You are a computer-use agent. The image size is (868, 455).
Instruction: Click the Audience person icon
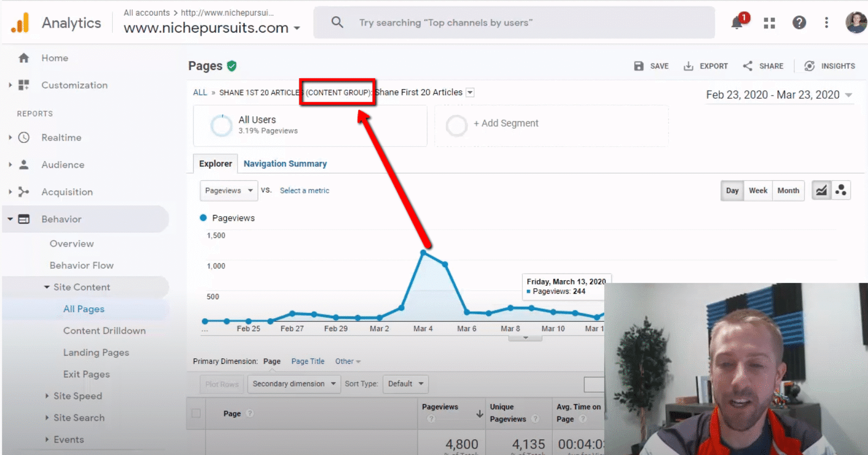click(x=24, y=165)
